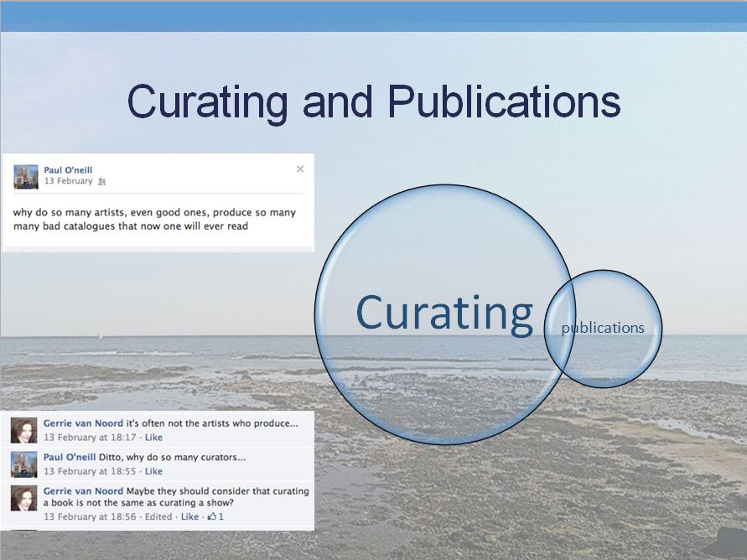The width and height of the screenshot is (747, 560).
Task: Open Gerrie van Noord's name in first comment
Action: (83, 423)
